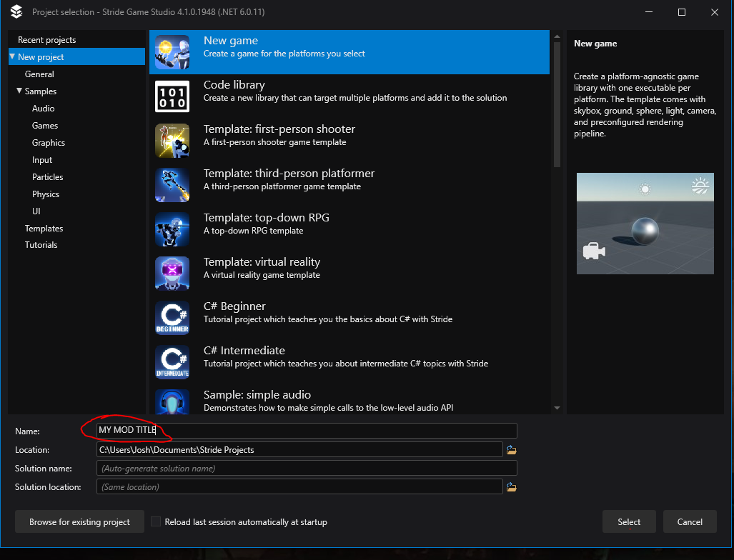The height and width of the screenshot is (560, 734).
Task: Click the Code library binary icon
Action: (172, 96)
